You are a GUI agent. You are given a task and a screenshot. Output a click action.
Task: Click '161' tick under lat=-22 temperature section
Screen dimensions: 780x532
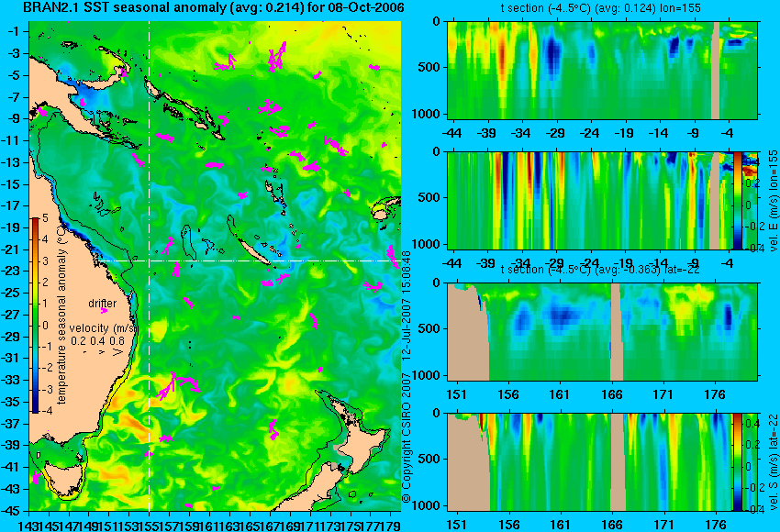click(559, 394)
